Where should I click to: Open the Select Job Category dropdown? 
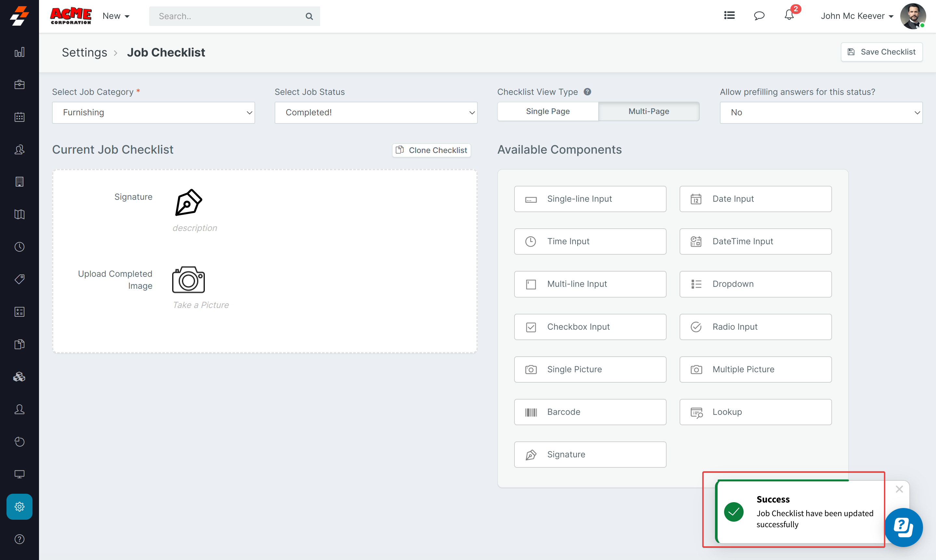point(153,112)
